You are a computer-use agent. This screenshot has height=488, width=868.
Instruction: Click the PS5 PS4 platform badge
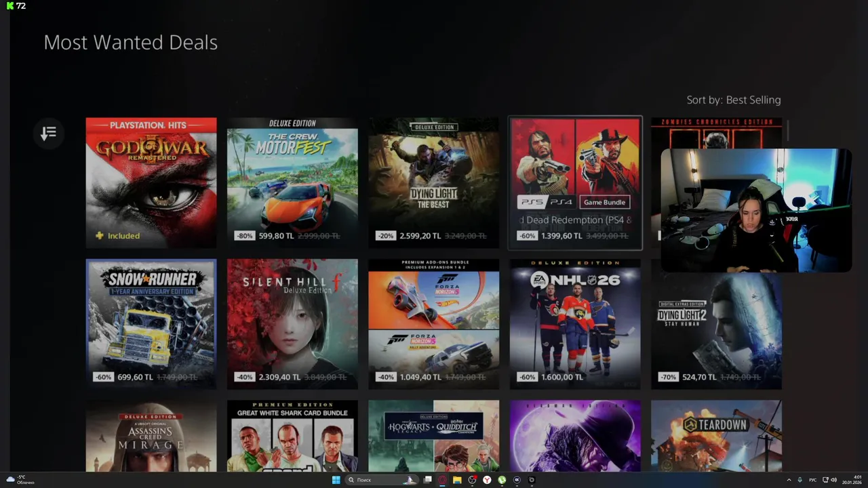(546, 202)
